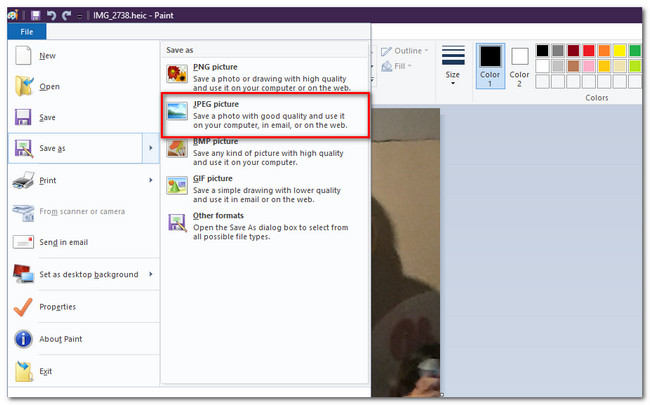
Task: Click the Set as desktop background monitor icon
Action: pyautogui.click(x=23, y=274)
